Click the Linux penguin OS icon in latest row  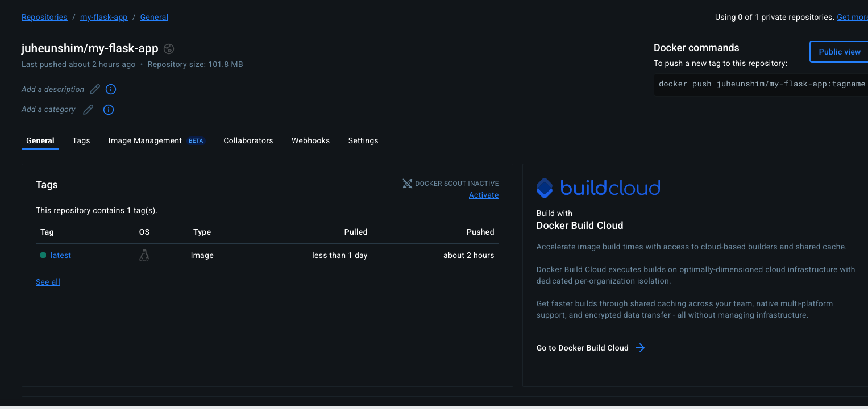tap(144, 255)
